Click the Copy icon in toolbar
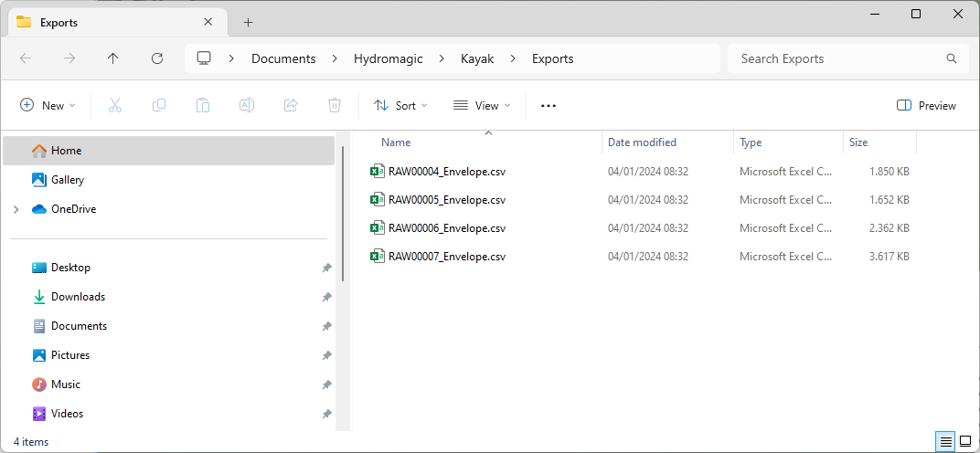The height and width of the screenshot is (453, 980). (159, 106)
